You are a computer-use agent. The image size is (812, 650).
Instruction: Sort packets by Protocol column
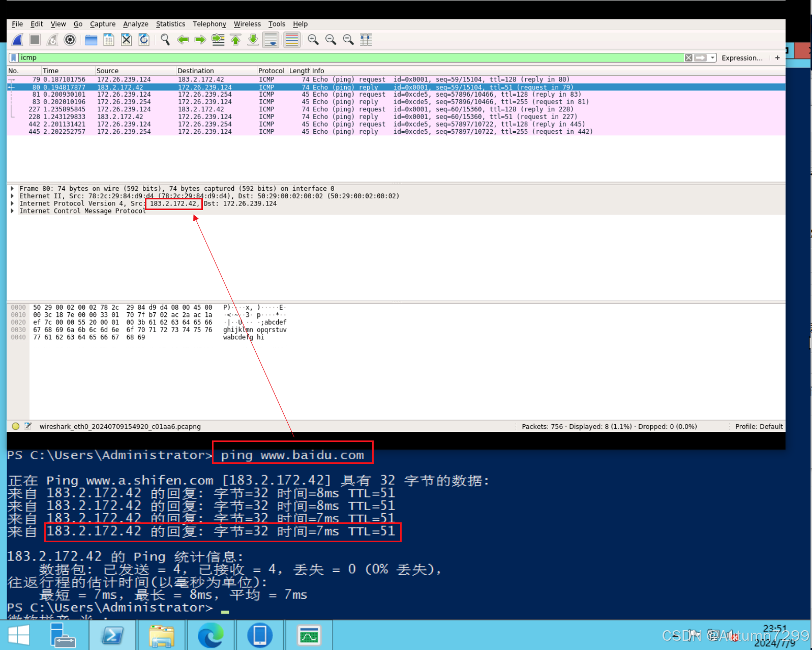pos(272,71)
